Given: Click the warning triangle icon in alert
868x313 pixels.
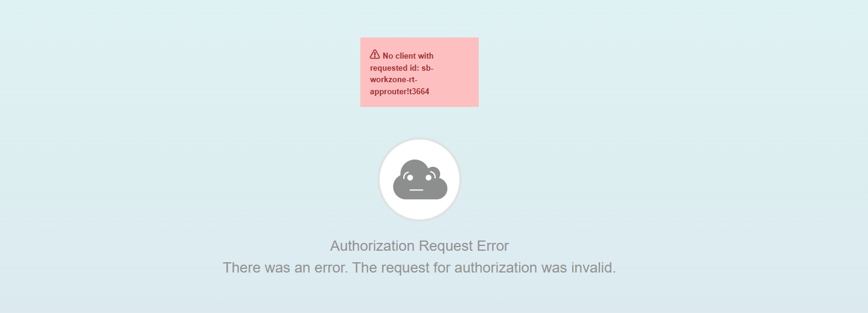Looking at the screenshot, I should pos(375,54).
